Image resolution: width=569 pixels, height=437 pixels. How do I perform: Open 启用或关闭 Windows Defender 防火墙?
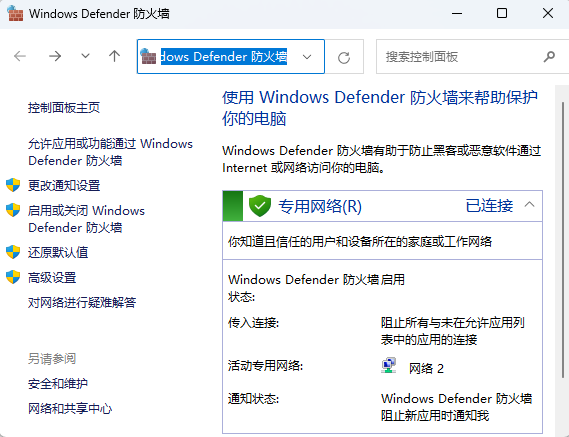point(86,219)
